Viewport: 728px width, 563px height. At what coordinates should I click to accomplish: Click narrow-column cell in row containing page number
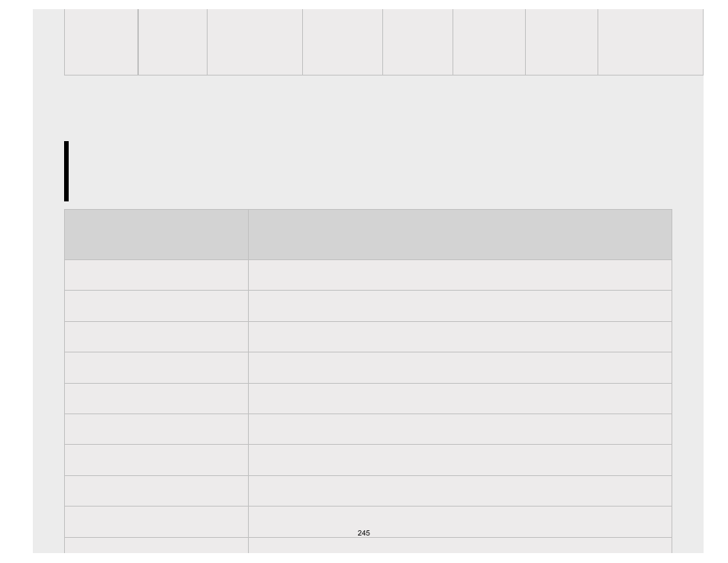(156, 522)
